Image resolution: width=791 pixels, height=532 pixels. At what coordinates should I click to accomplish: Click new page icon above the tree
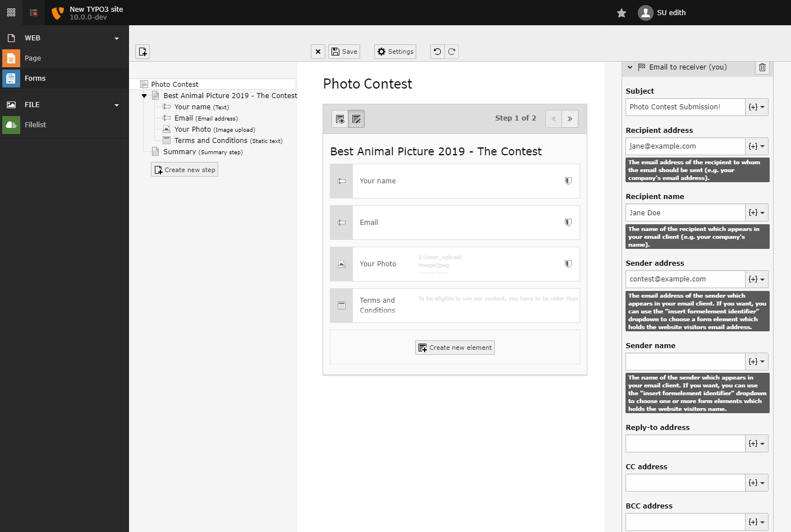[x=142, y=52]
